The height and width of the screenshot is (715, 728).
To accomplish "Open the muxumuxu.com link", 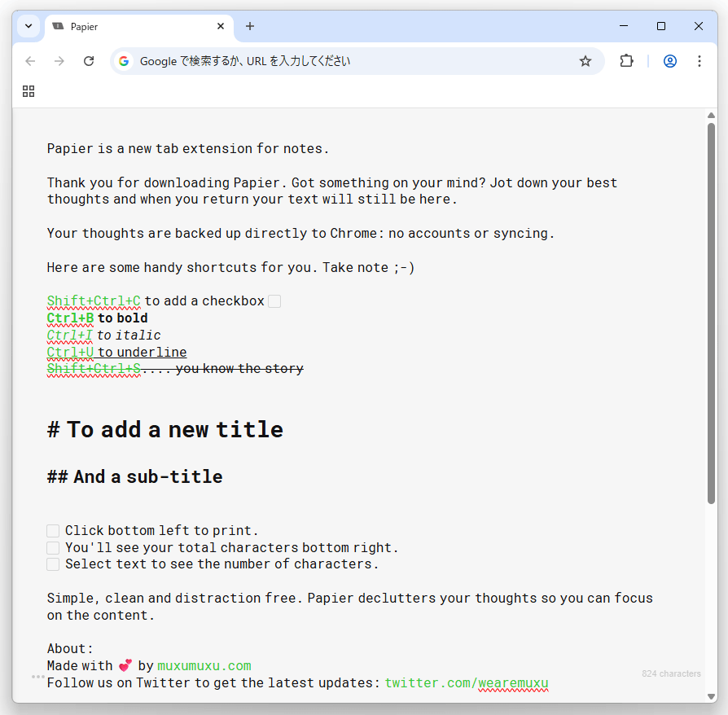I will tap(204, 666).
